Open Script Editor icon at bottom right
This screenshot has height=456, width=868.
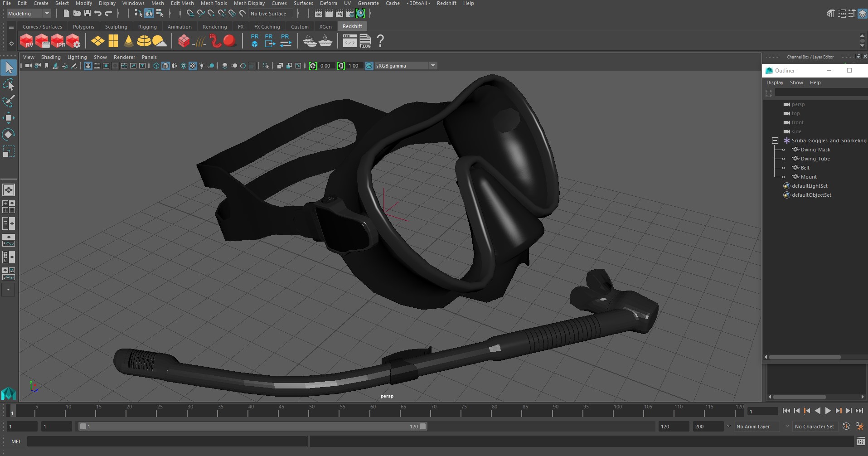pyautogui.click(x=860, y=441)
